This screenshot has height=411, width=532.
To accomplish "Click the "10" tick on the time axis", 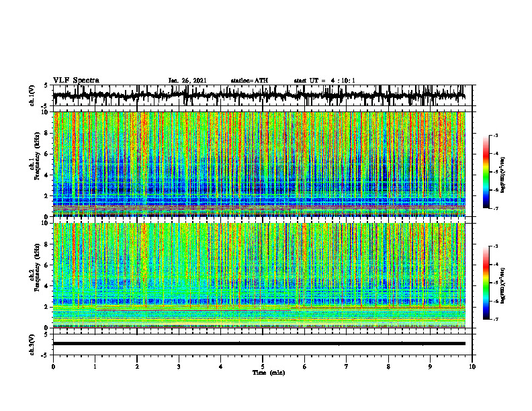I will click(472, 367).
